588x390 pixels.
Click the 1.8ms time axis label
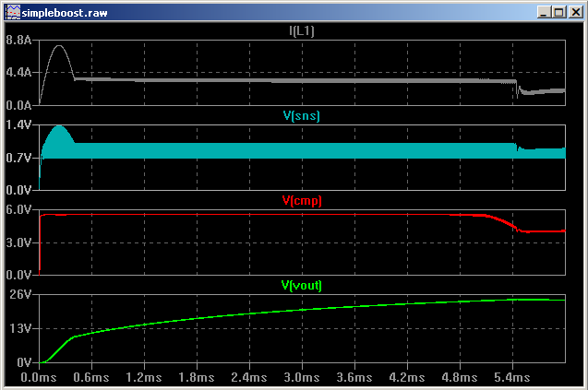197,377
